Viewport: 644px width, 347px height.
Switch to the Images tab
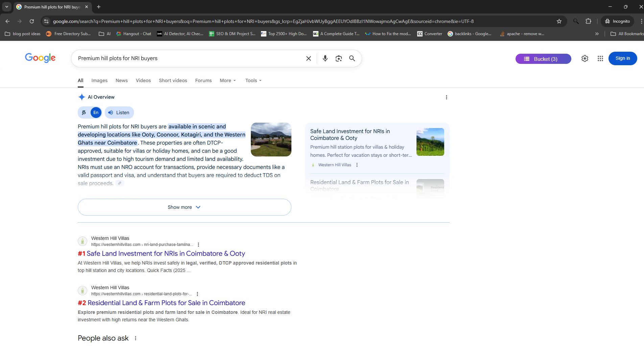(x=99, y=80)
